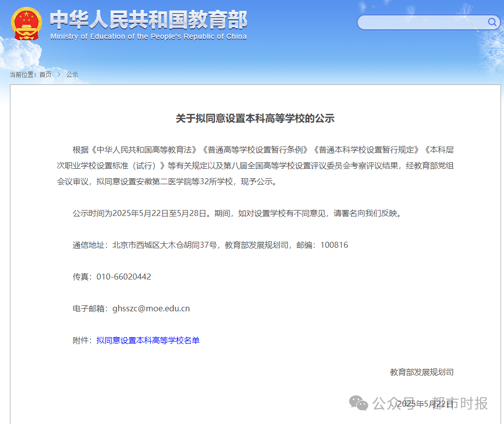Image resolution: width=504 pixels, height=424 pixels.
Task: Click the 中华人民共和国教育部 site title
Action: point(148,20)
